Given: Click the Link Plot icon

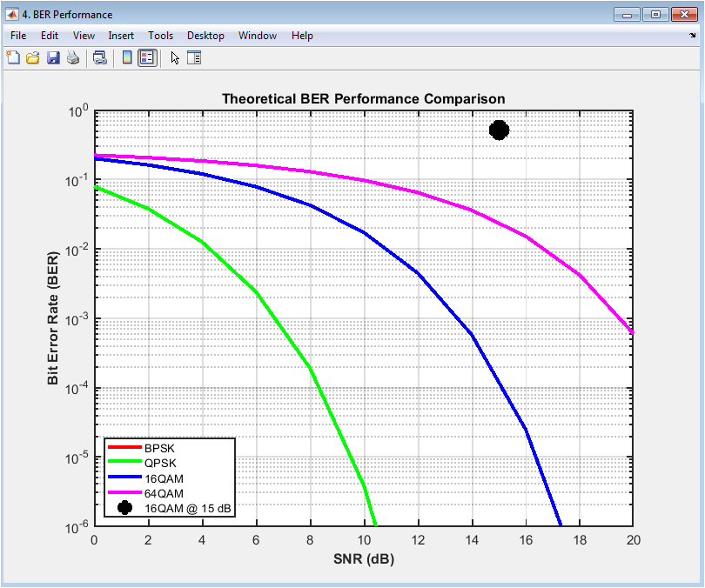Looking at the screenshot, I should click(99, 57).
